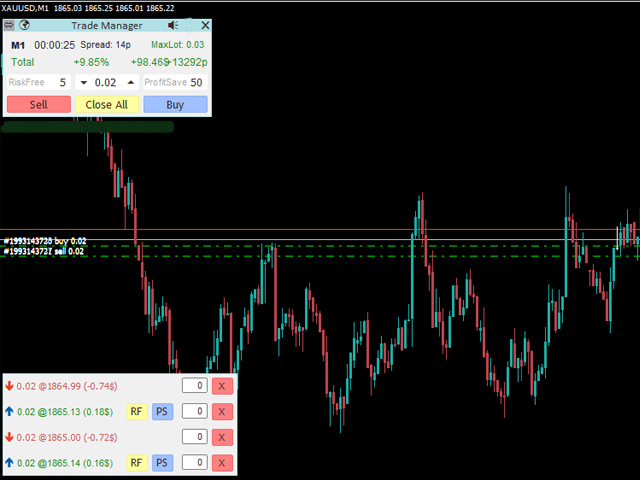Click the ProfitSave input field
The width and height of the screenshot is (640, 480).
tap(175, 82)
